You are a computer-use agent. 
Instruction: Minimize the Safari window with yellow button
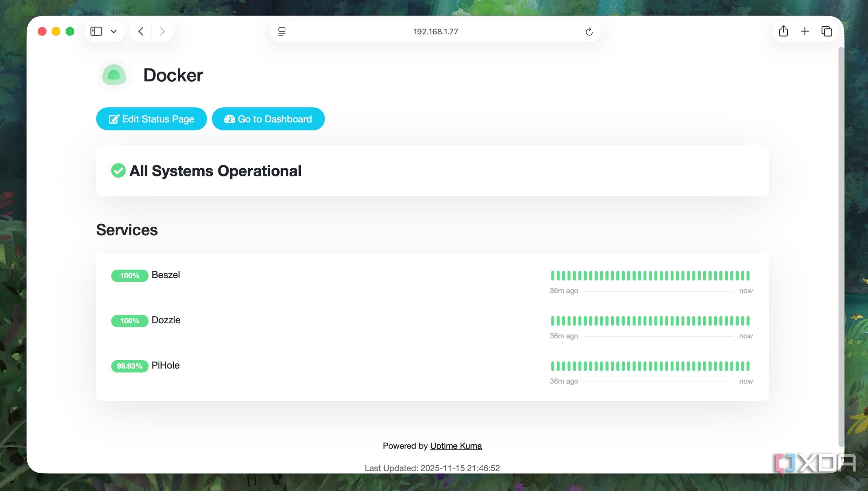tap(56, 32)
